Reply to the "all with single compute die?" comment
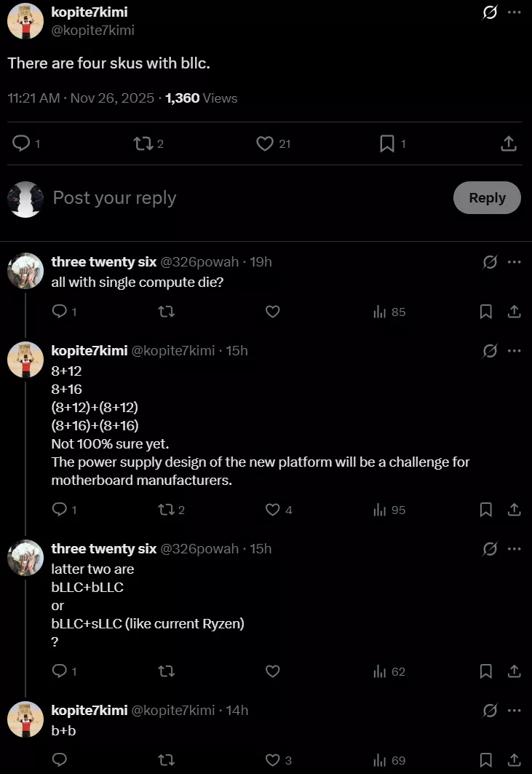The width and height of the screenshot is (532, 774). tap(60, 312)
